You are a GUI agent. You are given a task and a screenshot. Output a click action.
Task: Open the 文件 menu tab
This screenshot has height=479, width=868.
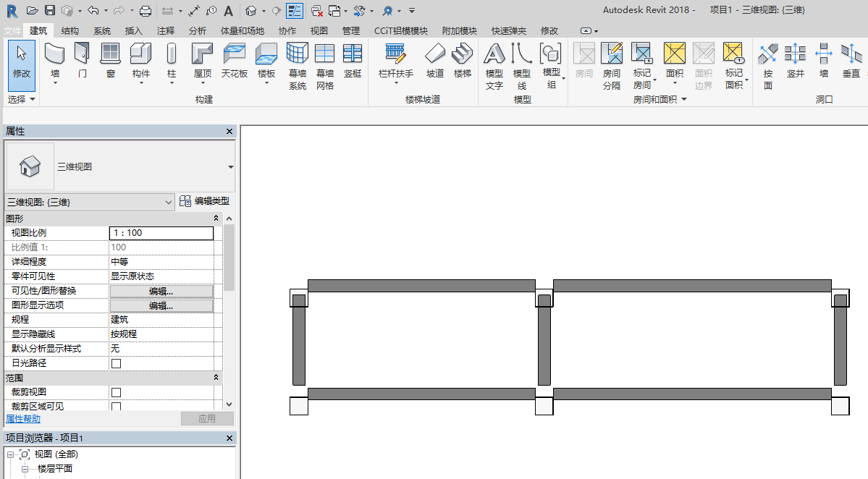tap(12, 31)
